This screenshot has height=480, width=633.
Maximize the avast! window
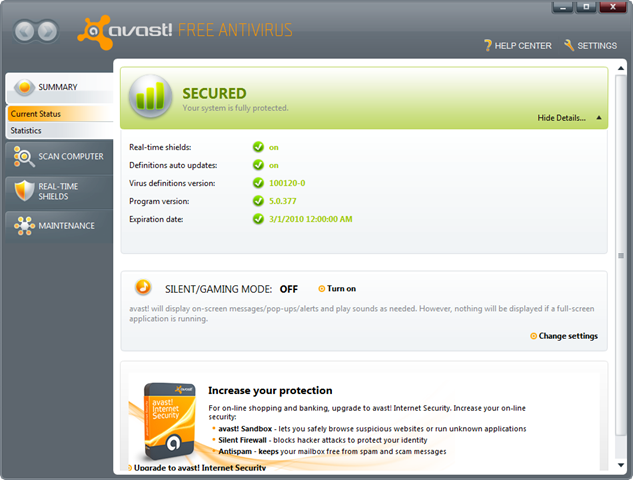pos(586,7)
